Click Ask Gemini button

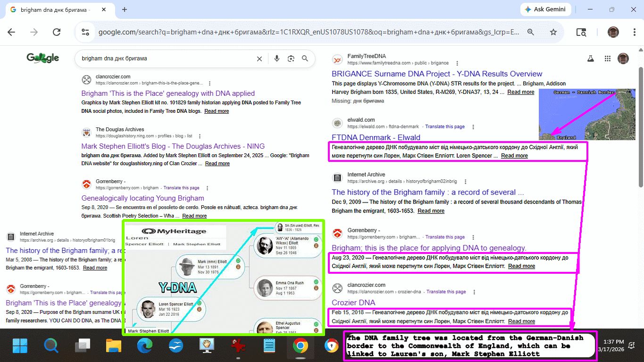(545, 9)
